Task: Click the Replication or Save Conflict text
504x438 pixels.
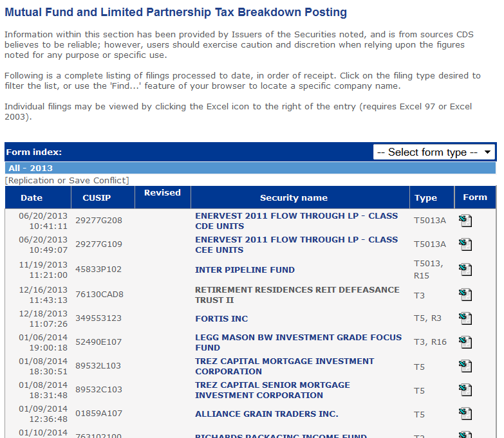Action: coord(67,180)
